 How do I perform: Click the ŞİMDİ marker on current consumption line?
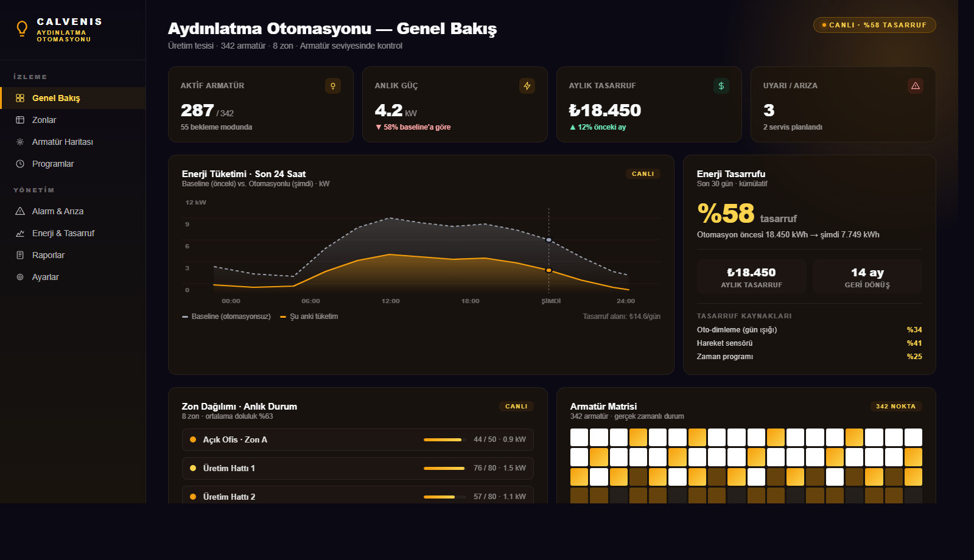pyautogui.click(x=548, y=270)
